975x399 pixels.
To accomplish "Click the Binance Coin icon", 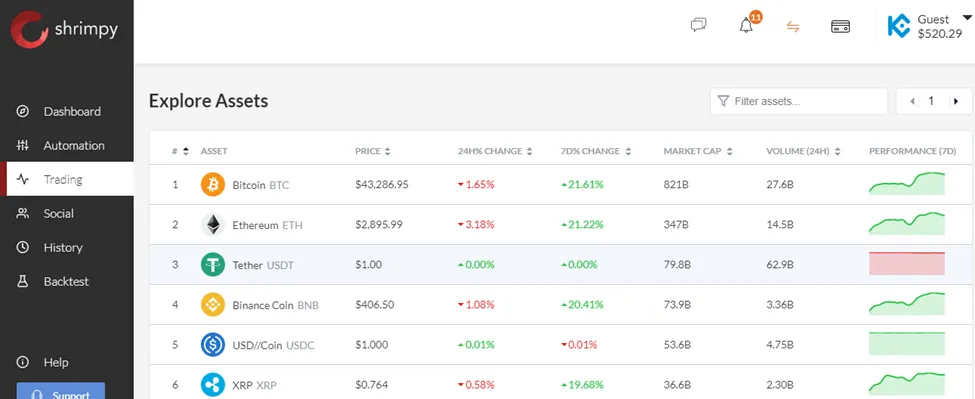I will pyautogui.click(x=212, y=305).
